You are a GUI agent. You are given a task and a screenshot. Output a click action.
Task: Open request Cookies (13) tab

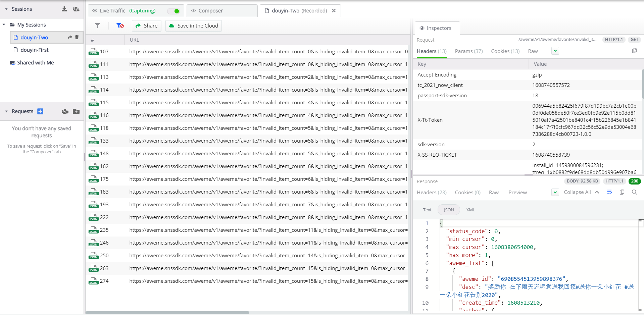(505, 51)
